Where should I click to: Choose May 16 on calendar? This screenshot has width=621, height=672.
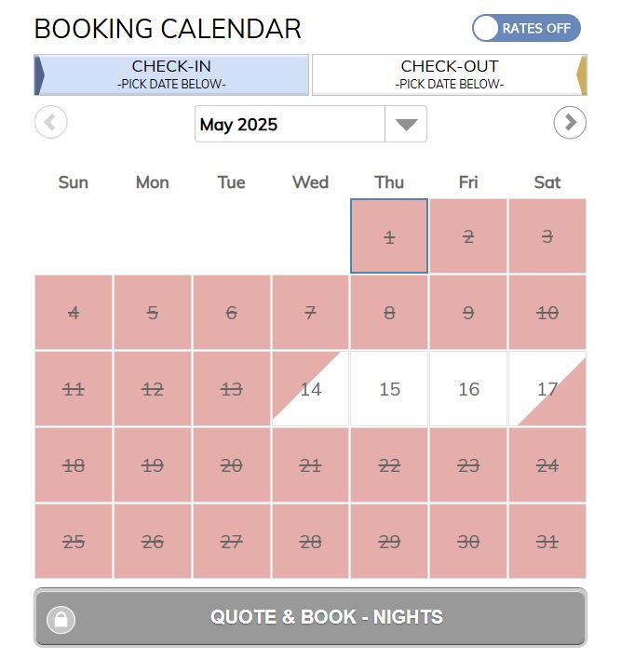pyautogui.click(x=468, y=389)
